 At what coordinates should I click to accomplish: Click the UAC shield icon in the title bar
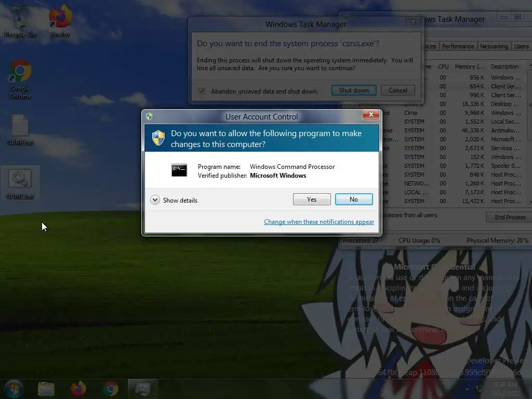click(149, 117)
